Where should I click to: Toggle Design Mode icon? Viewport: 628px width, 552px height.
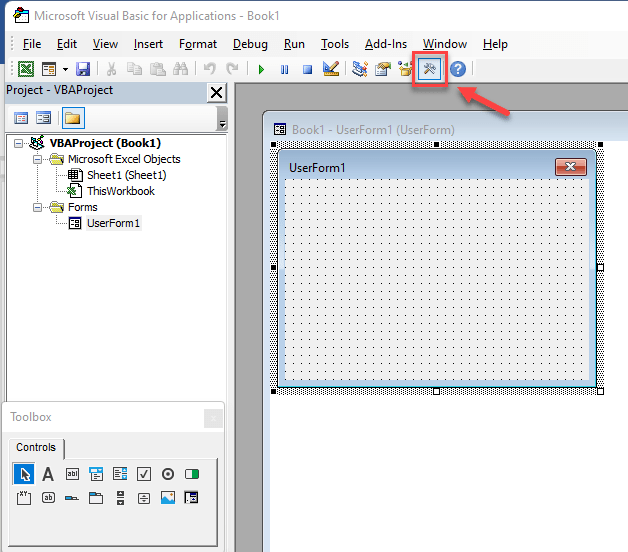point(331,69)
